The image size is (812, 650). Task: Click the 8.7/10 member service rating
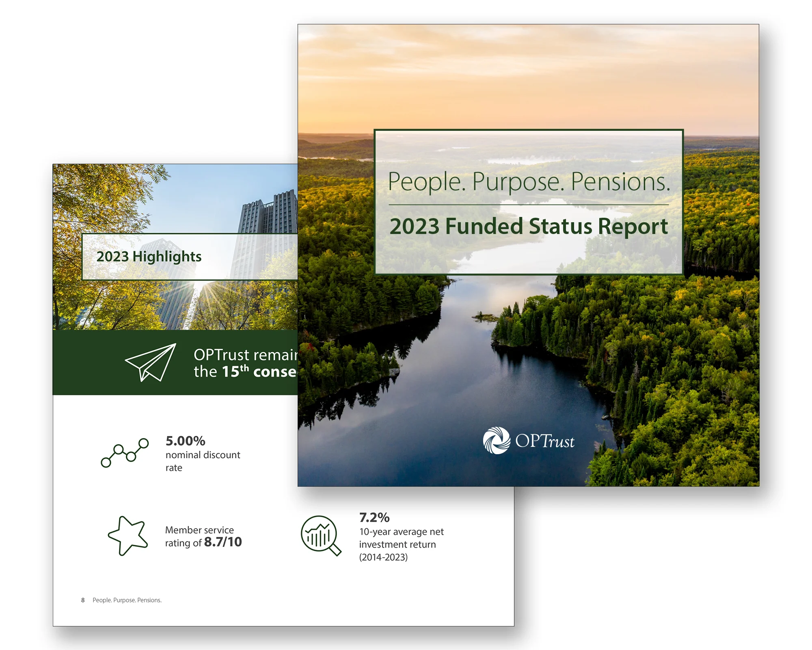222,542
